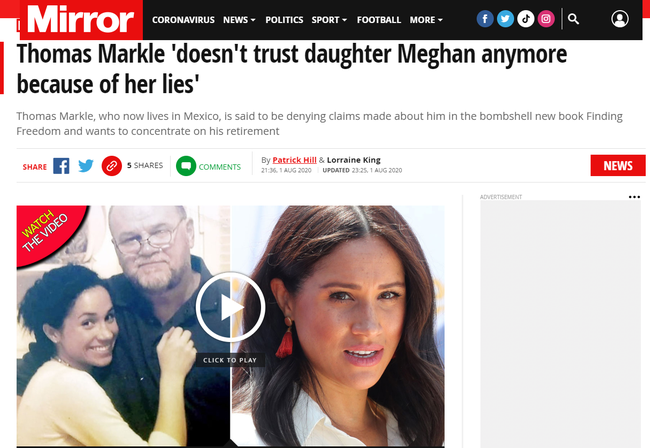
Task: Copy article link with red chain icon
Action: tap(112, 166)
